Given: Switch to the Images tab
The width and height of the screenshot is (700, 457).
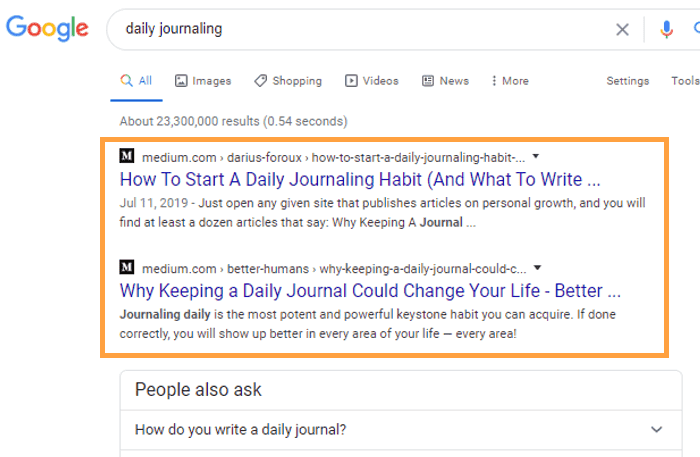Looking at the screenshot, I should click(x=202, y=81).
